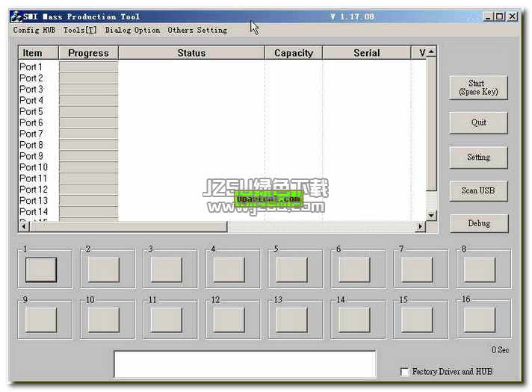The width and height of the screenshot is (532, 392).
Task: Click the Item column header
Action: [x=38, y=53]
